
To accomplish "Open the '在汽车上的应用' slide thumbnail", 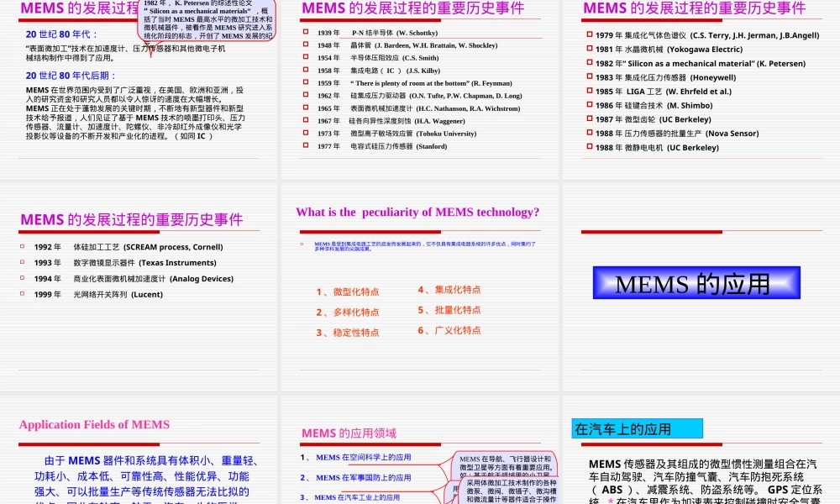I will (x=701, y=450).
